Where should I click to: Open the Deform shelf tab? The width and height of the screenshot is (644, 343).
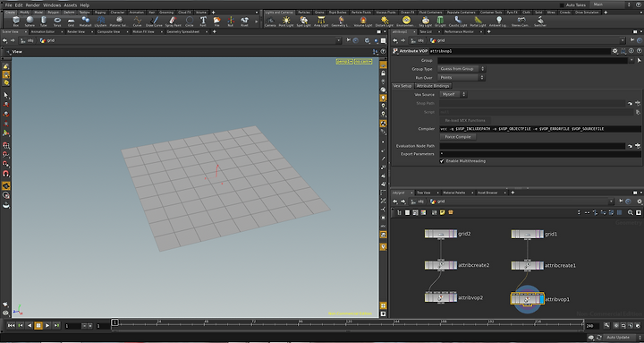pos(69,13)
